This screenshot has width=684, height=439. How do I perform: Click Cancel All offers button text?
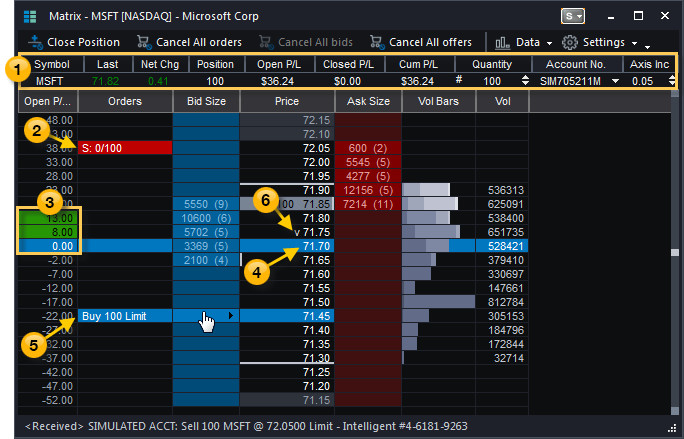point(430,42)
